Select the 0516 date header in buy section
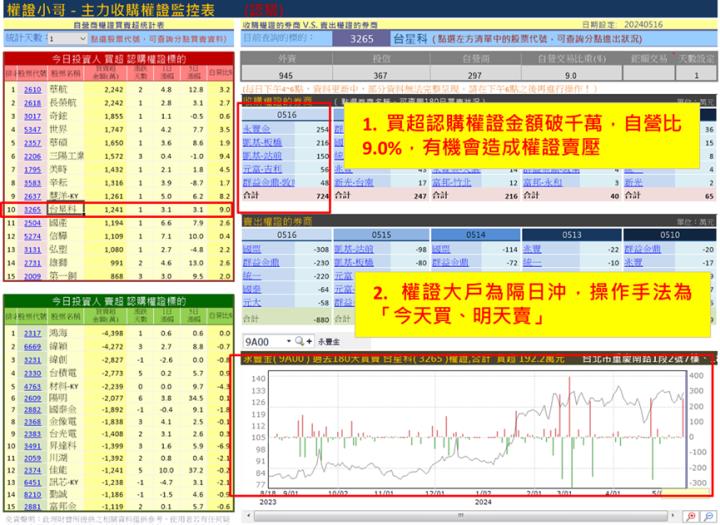720x525 pixels. [287, 114]
